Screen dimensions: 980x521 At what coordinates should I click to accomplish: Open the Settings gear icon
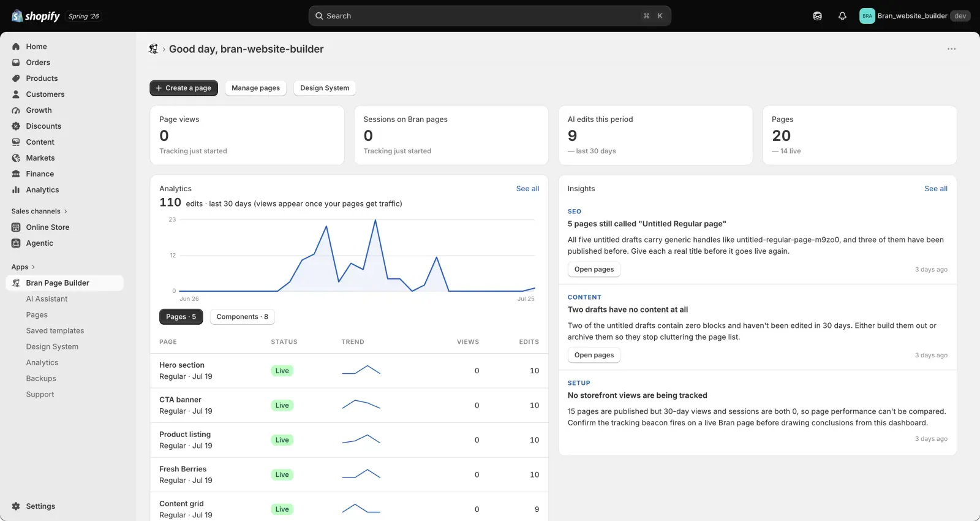[16, 506]
